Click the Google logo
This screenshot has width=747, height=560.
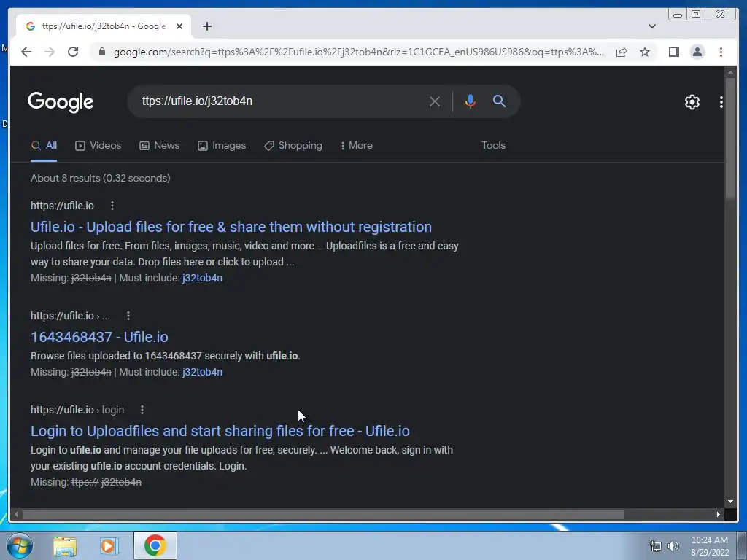pos(61,102)
